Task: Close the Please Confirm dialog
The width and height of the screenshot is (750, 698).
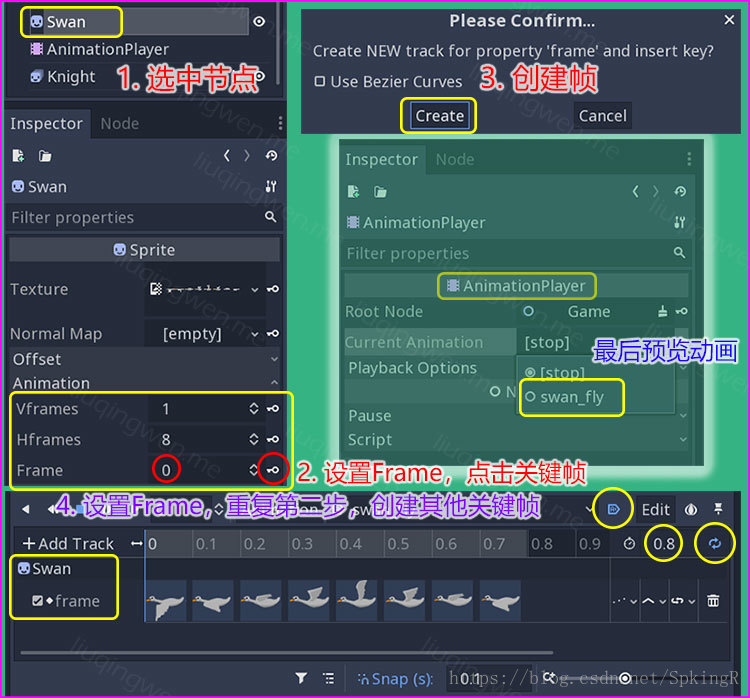Action: 729,20
